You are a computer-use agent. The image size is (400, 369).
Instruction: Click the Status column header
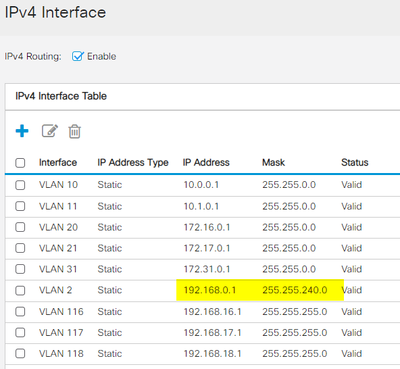click(355, 162)
